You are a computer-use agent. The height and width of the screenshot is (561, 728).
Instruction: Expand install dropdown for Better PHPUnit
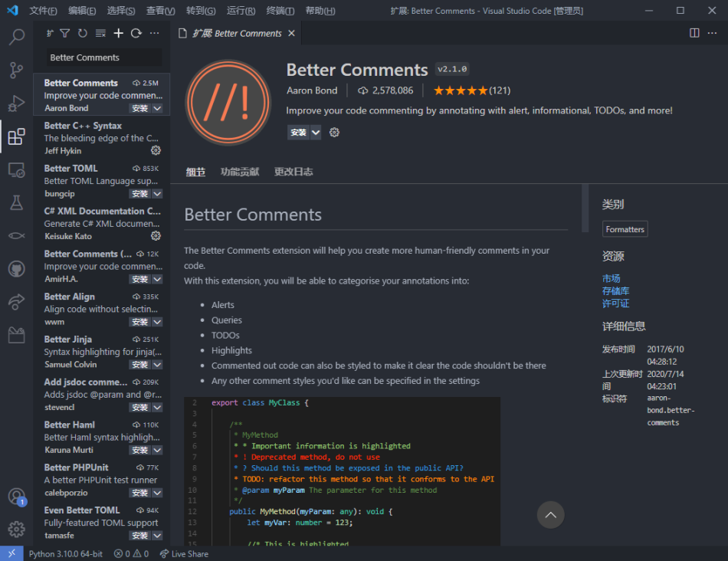pos(157,493)
